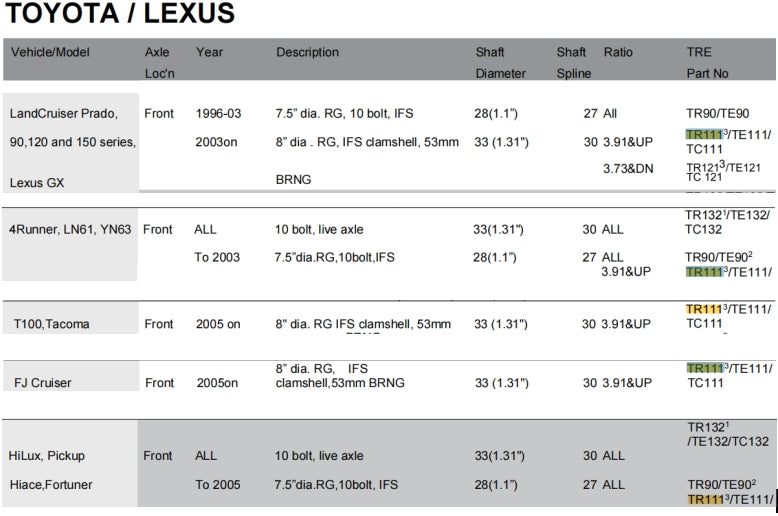Click the "FJ Cruiser" vehicle name
778x516 pixels.
point(42,383)
